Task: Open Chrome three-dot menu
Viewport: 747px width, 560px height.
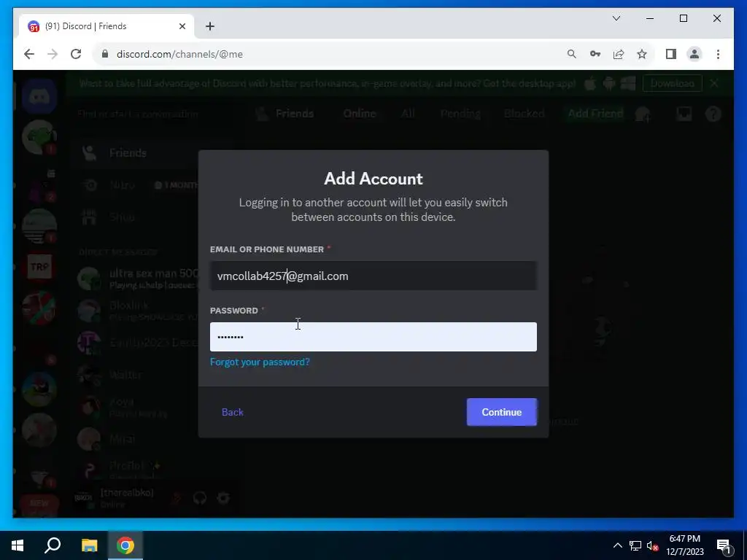Action: coord(718,54)
